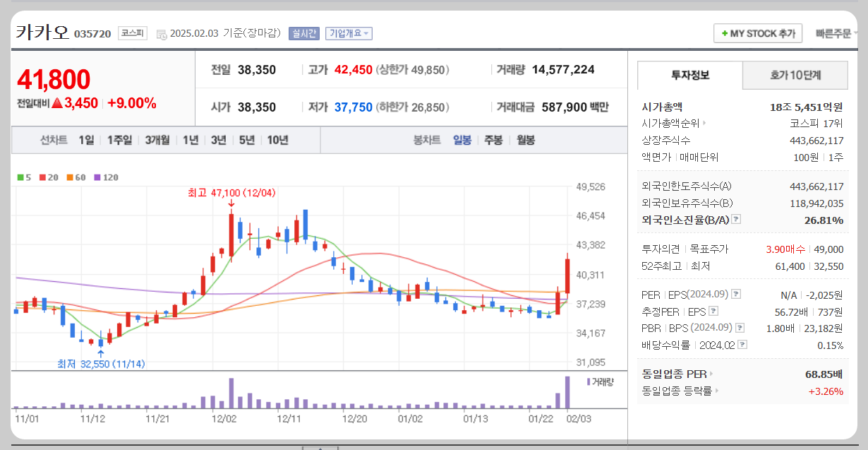Click the 52주최고 최저 value 61,400 | 32,550
868x450 pixels.
[x=809, y=266]
